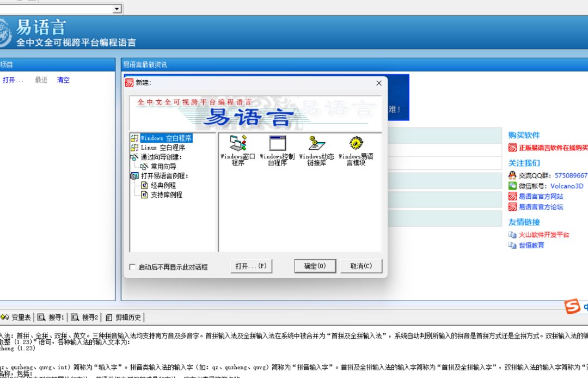588x378 pixels.
Task: Click the Sogou input method icon
Action: click(572, 307)
